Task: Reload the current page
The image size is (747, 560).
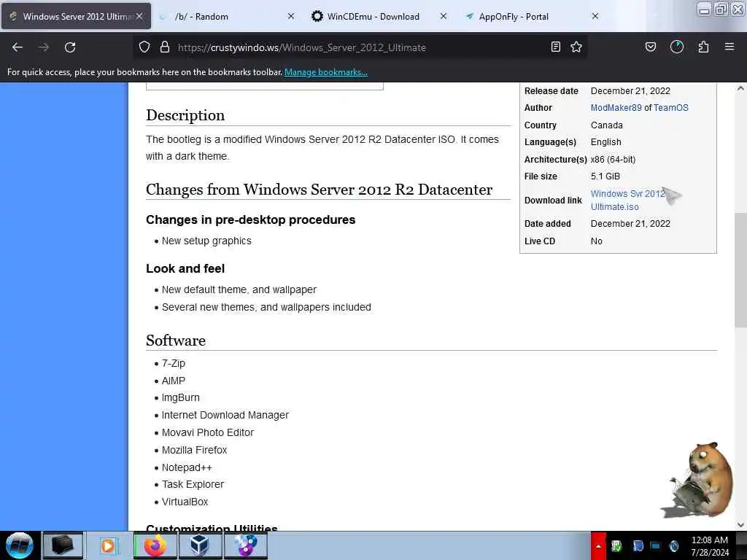Action: click(70, 47)
